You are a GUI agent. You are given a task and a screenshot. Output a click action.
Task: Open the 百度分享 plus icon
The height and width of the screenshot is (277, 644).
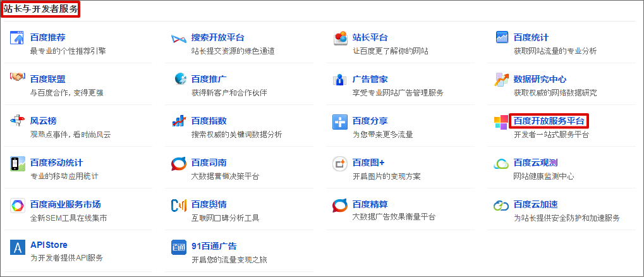pyautogui.click(x=339, y=122)
